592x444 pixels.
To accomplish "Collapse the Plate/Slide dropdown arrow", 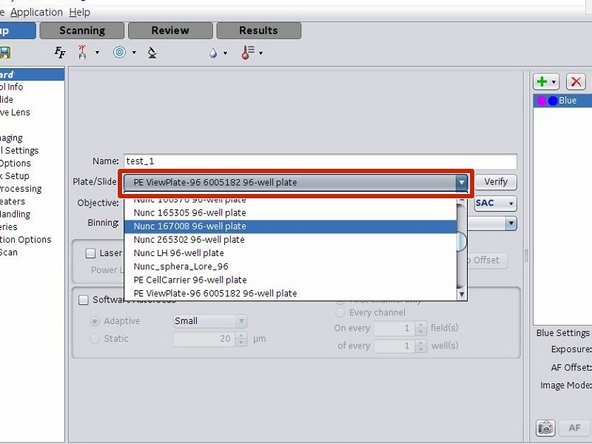I will click(x=461, y=182).
